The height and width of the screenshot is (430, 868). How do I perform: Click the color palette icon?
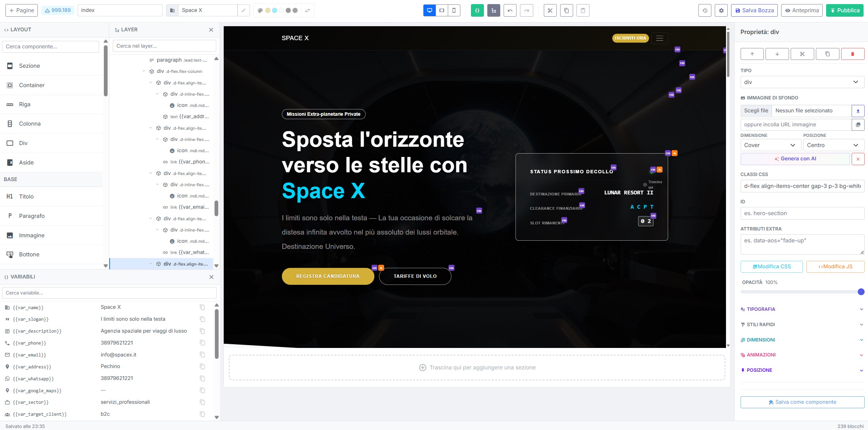click(x=260, y=11)
